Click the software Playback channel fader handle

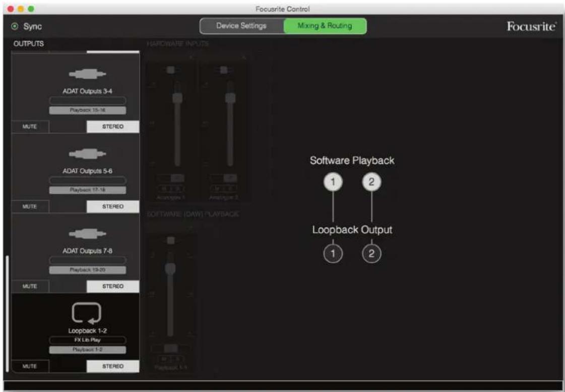[170, 269]
